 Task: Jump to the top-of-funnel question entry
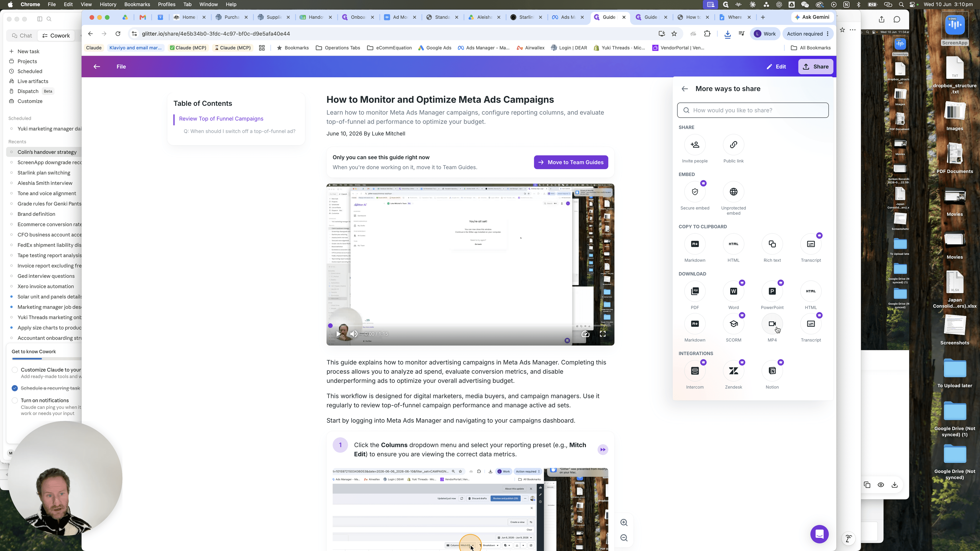click(x=239, y=132)
